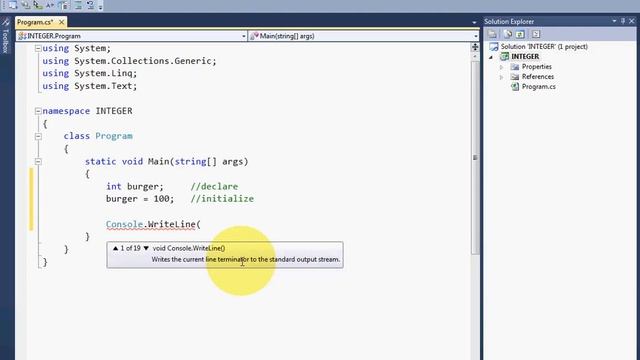Click 'class Program' line
640x360 pixels.
click(98, 136)
